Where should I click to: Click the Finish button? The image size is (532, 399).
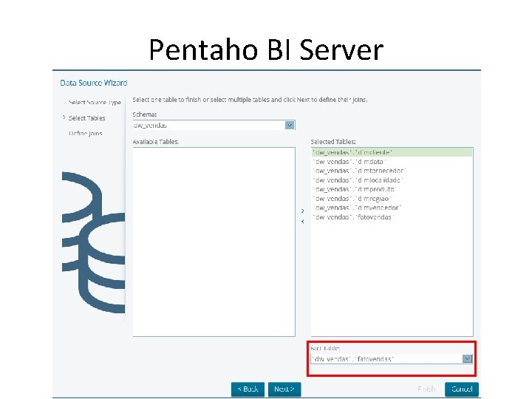tap(426, 389)
